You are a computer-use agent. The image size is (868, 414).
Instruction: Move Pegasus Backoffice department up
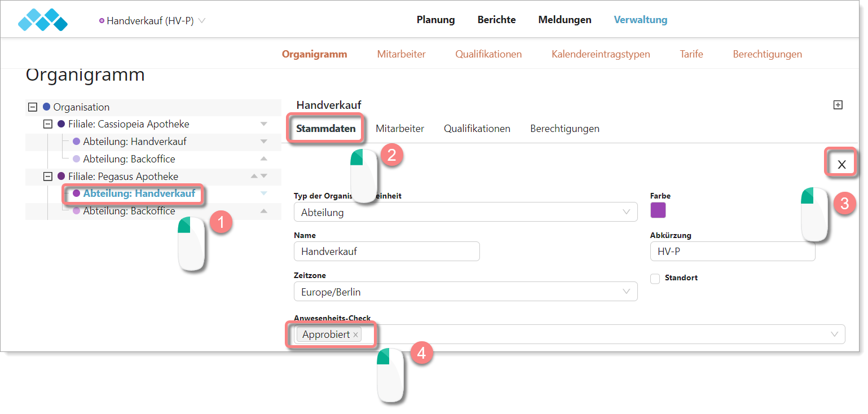263,211
